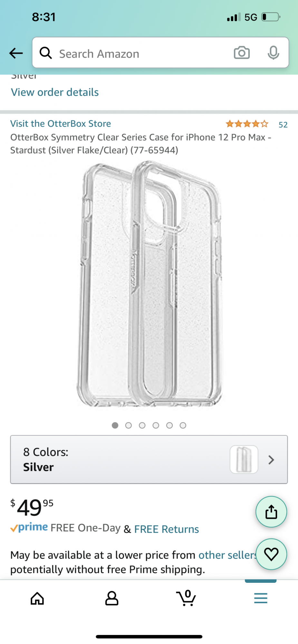Expand the 8 Colors selector chevron
Viewport: 298px width, 644px height.
(x=271, y=460)
